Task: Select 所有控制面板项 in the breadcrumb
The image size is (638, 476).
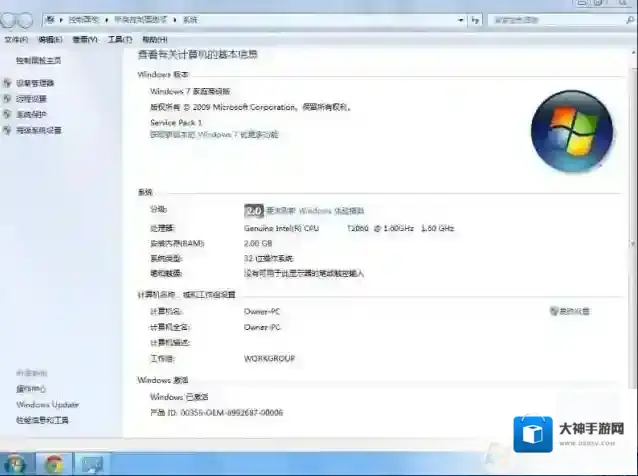Action: click(140, 20)
